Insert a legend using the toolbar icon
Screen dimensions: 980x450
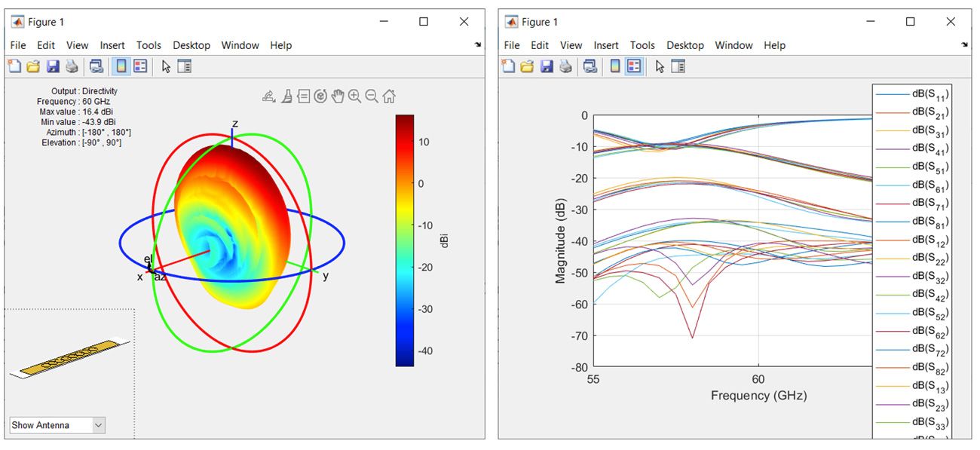click(140, 66)
